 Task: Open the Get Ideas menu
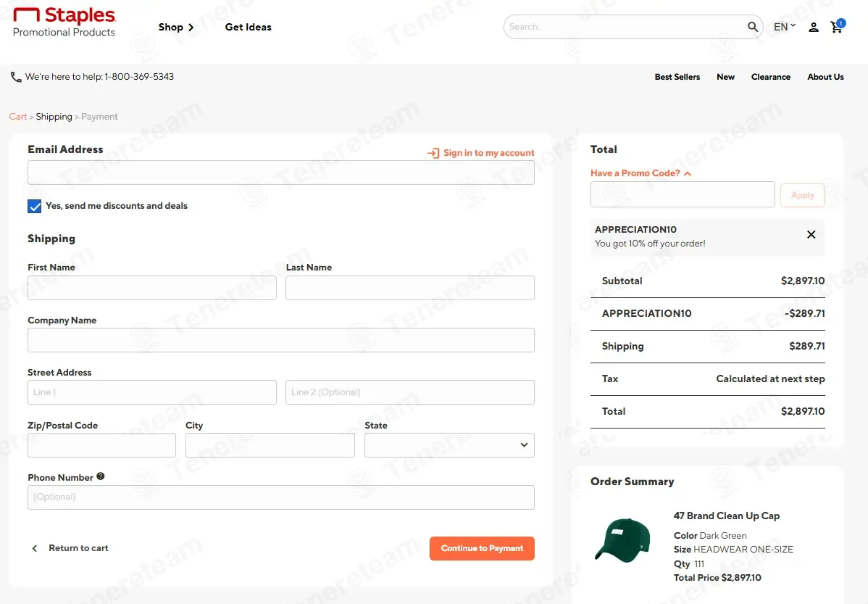(x=248, y=27)
